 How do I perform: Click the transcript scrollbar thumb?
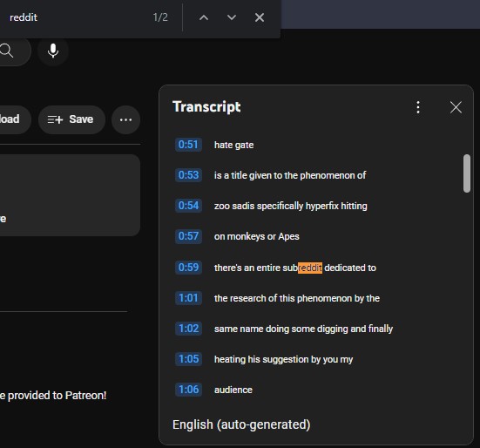pos(467,173)
